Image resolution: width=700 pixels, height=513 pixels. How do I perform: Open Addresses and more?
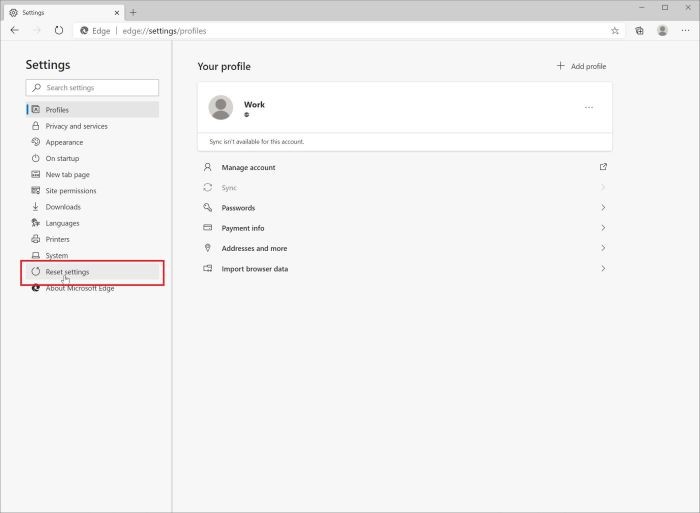405,248
